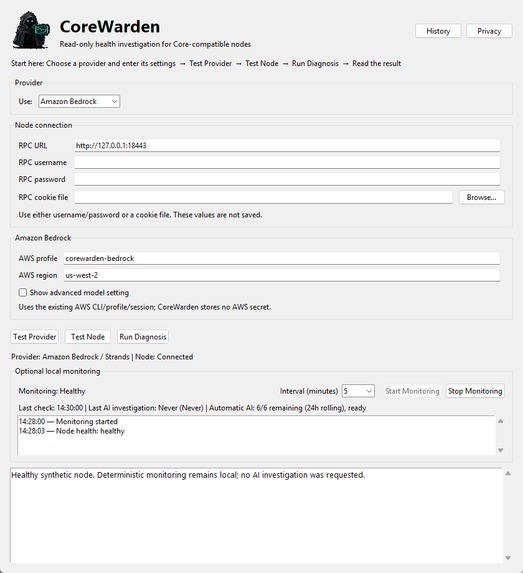
Task: Focus the RPC username field
Action: click(x=287, y=162)
